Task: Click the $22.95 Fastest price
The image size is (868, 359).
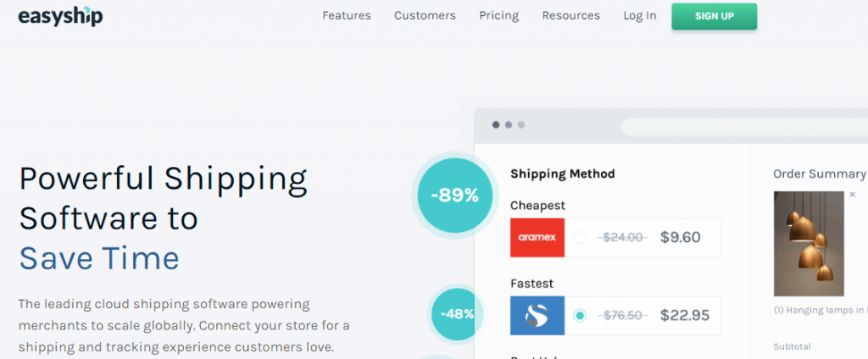Action: click(x=685, y=316)
